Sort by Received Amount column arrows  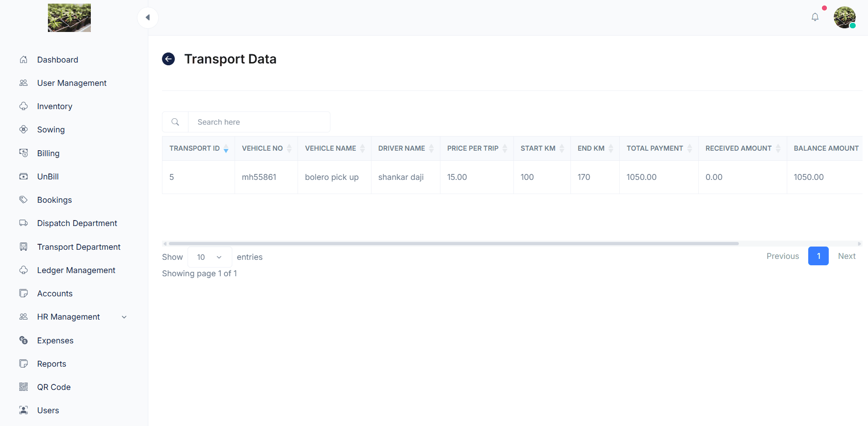[778, 148]
